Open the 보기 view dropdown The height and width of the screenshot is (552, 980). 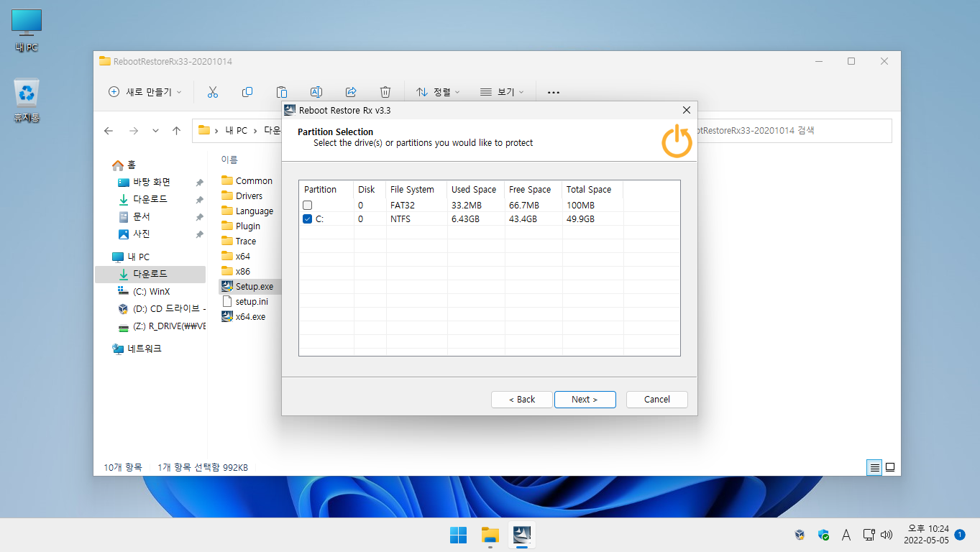pyautogui.click(x=502, y=92)
